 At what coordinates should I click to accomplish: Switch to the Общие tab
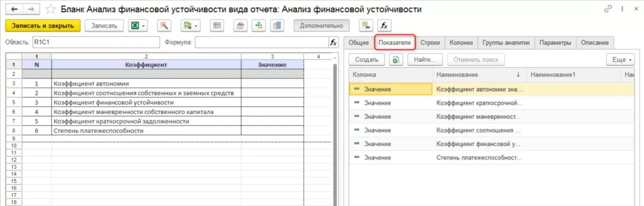coord(358,43)
